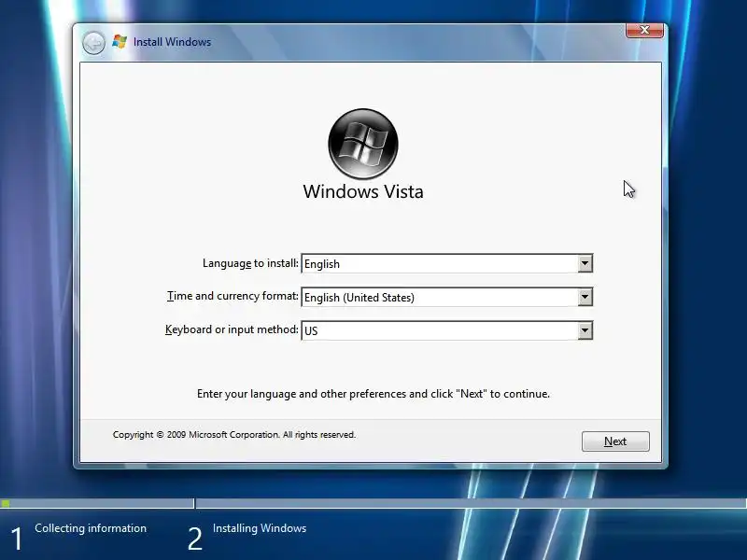
Task: Click the back arrow button in title bar
Action: coord(93,43)
